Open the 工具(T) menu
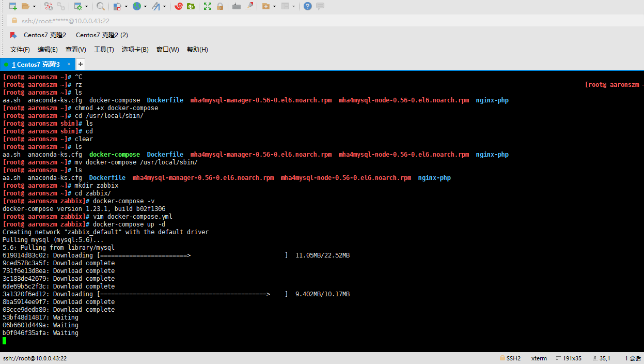The width and height of the screenshot is (644, 364). [104, 50]
